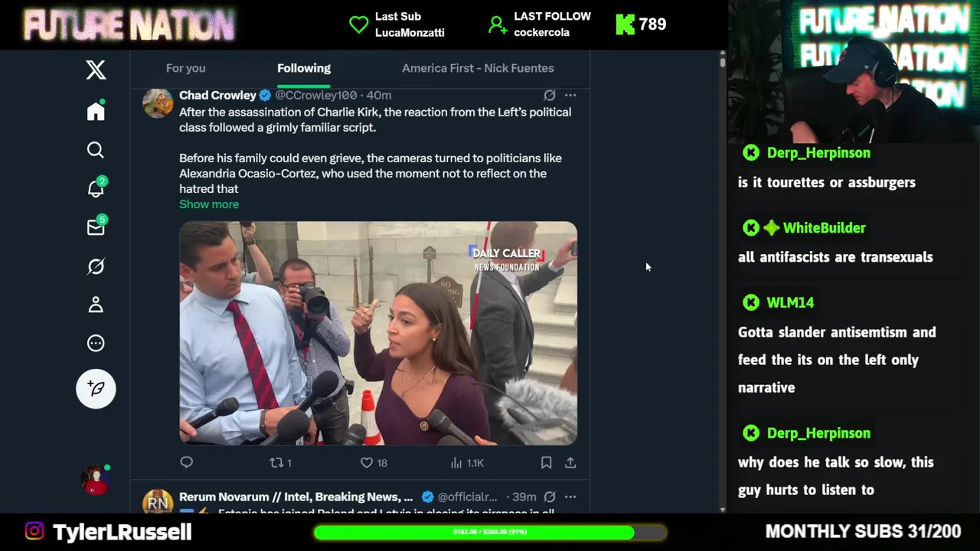Image resolution: width=980 pixels, height=551 pixels.
Task: Open Explore search icon in sidebar
Action: click(x=96, y=150)
